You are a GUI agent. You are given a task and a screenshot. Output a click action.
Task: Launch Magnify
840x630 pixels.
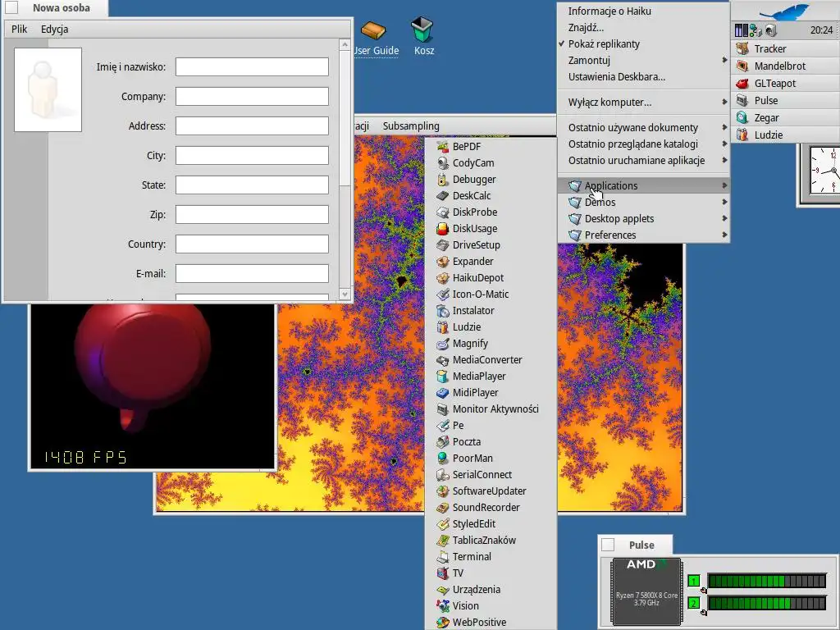click(491, 344)
